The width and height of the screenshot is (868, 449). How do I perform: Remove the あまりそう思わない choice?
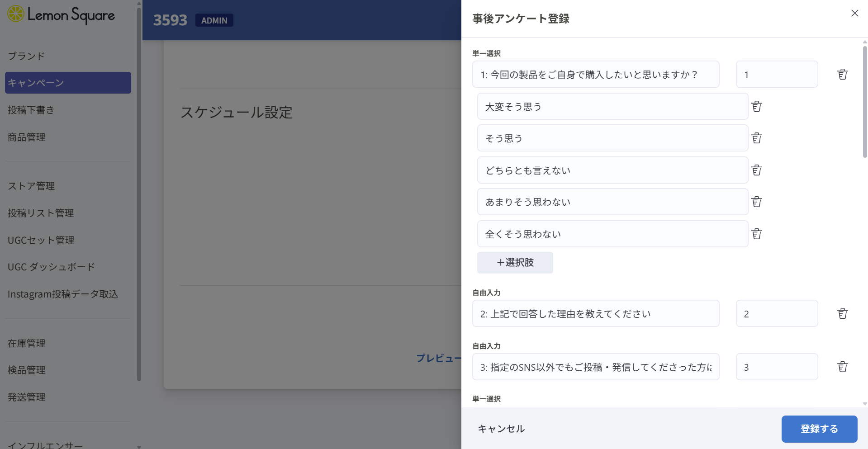[x=757, y=202]
